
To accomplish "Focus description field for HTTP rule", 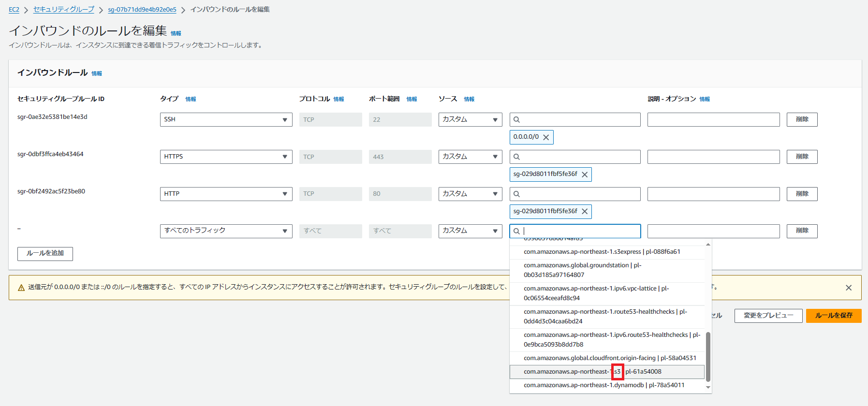I will [714, 194].
